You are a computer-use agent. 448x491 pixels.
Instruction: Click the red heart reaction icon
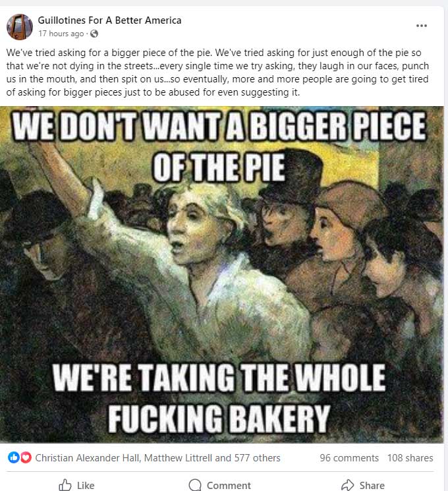click(26, 457)
